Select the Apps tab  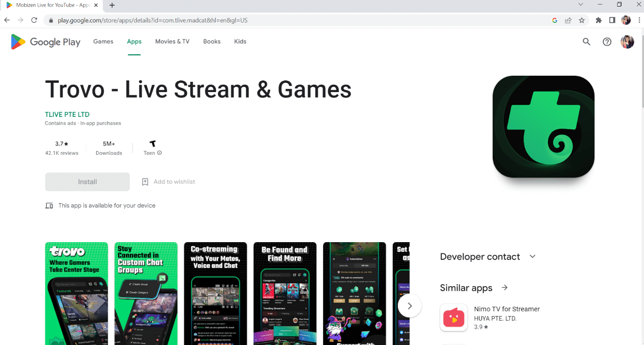pyautogui.click(x=134, y=42)
